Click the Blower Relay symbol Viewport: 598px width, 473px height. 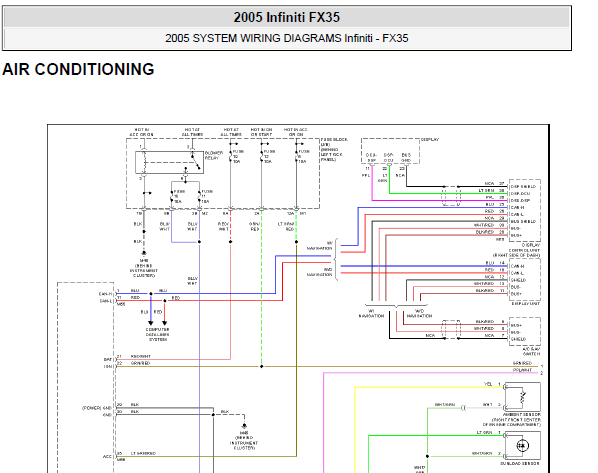click(169, 162)
